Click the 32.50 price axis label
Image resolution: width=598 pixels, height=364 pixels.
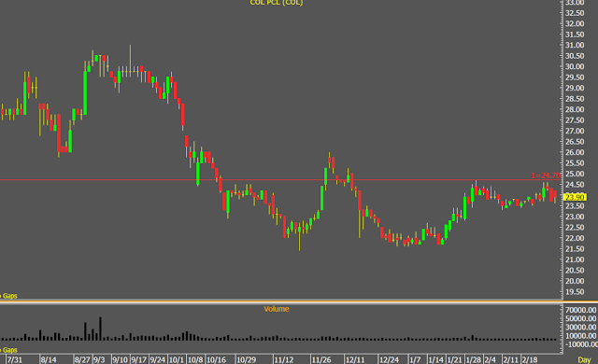click(575, 13)
